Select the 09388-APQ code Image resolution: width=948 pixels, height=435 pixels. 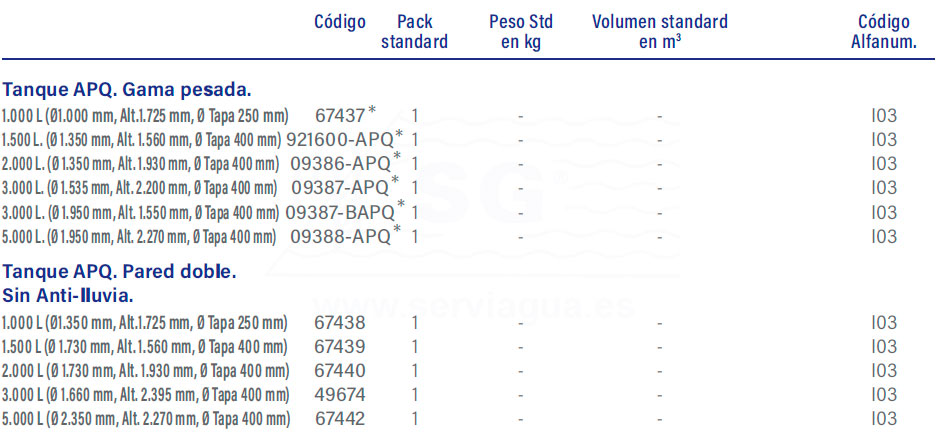[x=340, y=236]
